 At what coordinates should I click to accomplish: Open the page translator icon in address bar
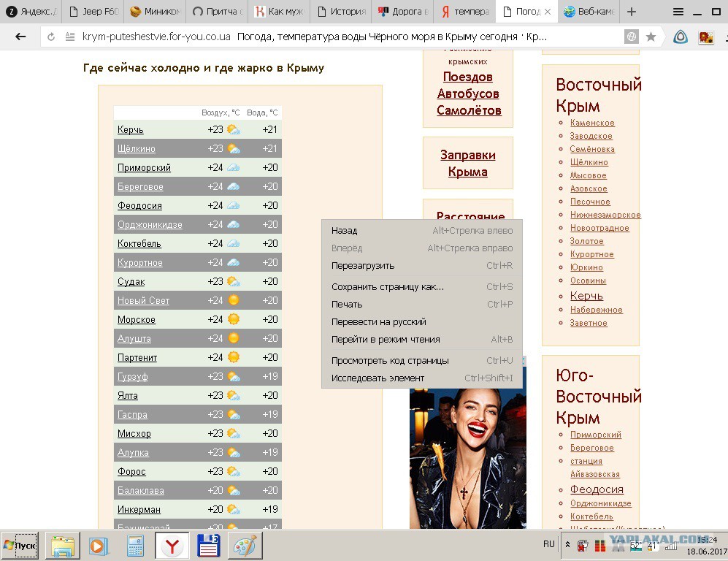(x=632, y=37)
